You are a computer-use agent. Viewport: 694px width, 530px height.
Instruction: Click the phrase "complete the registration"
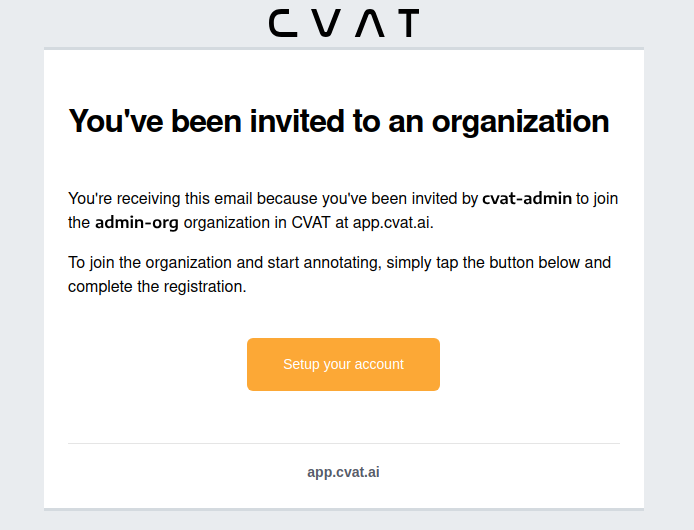coord(155,286)
